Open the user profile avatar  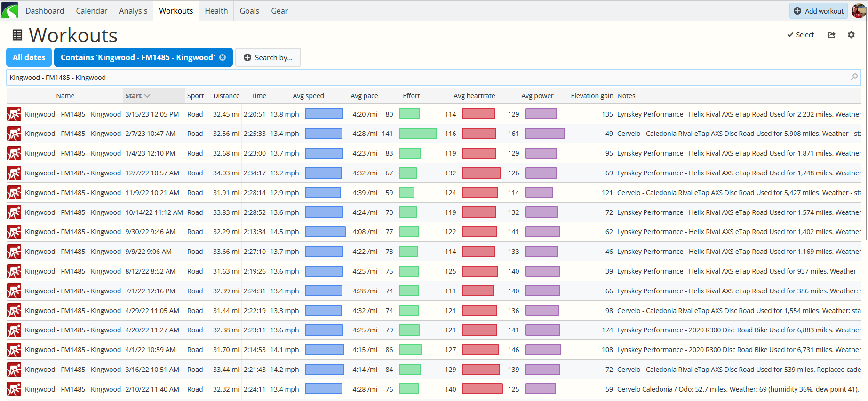click(858, 11)
